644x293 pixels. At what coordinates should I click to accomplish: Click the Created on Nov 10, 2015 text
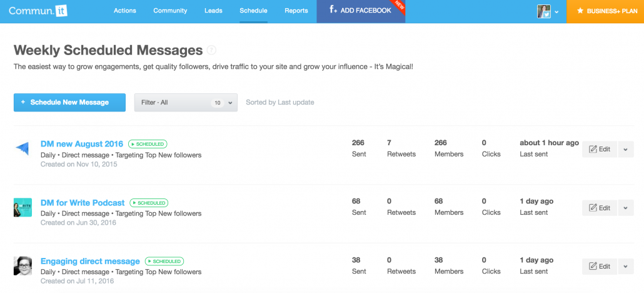[79, 164]
